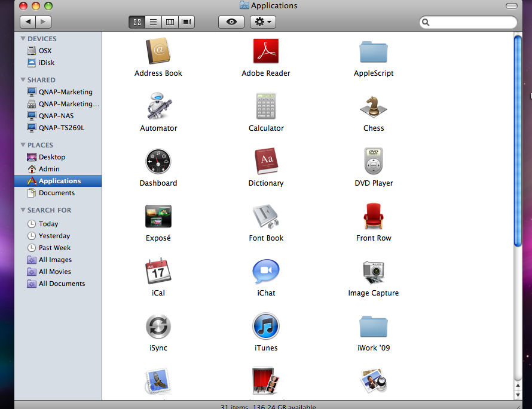Launch iTunes from the music note icon

coord(266,326)
